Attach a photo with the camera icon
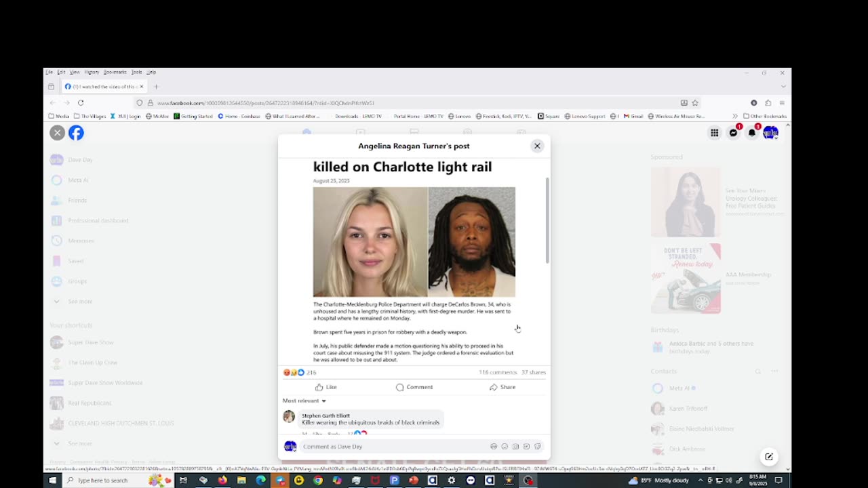868x488 pixels. (515, 447)
